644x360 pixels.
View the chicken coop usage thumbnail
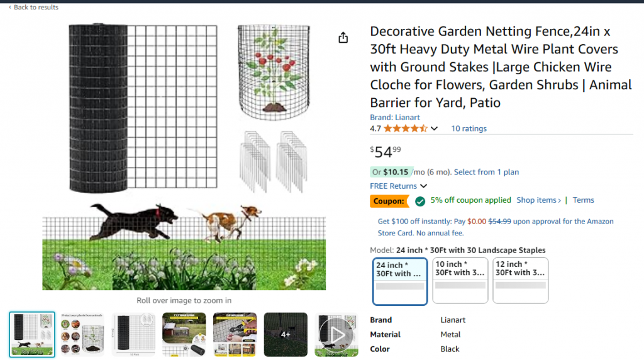click(x=184, y=334)
